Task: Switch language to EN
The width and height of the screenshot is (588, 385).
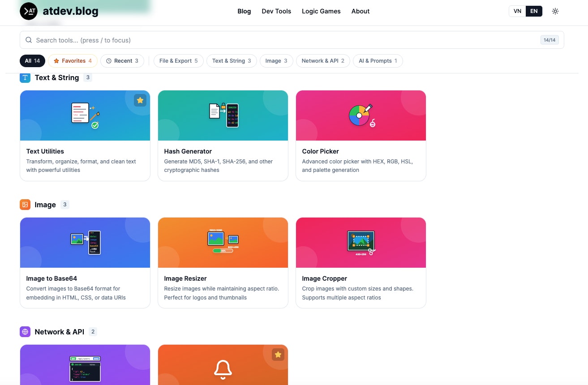Action: (534, 11)
